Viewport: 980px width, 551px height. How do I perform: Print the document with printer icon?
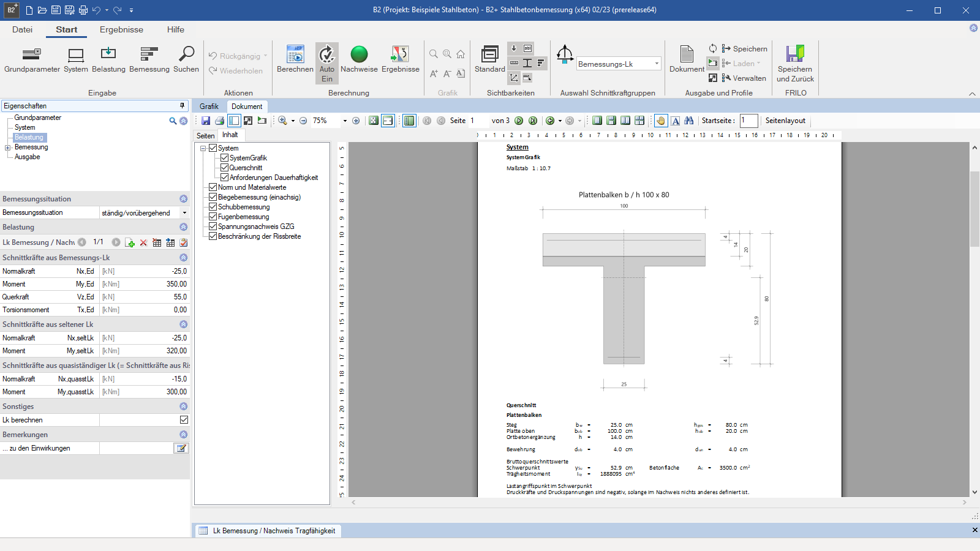tap(219, 121)
